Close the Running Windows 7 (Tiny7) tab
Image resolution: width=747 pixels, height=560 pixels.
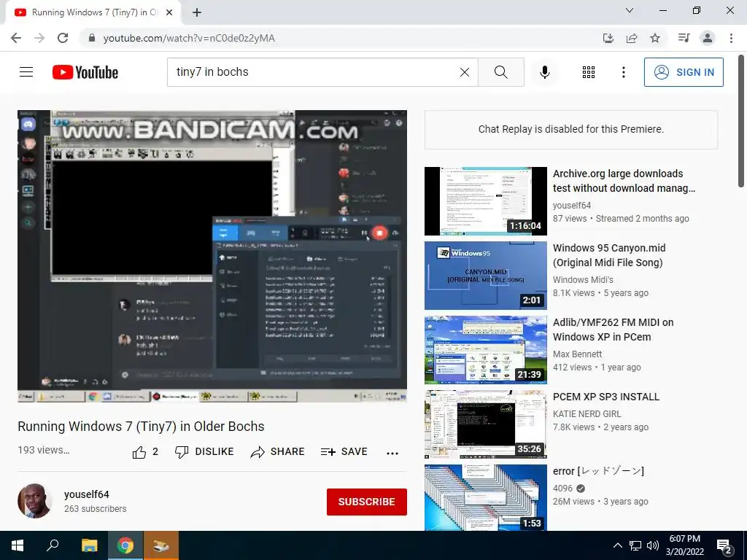169,13
